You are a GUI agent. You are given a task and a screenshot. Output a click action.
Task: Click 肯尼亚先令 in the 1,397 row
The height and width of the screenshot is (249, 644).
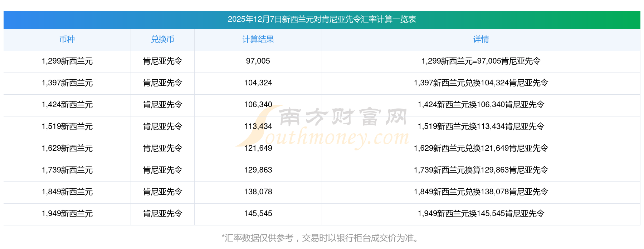[x=162, y=83]
